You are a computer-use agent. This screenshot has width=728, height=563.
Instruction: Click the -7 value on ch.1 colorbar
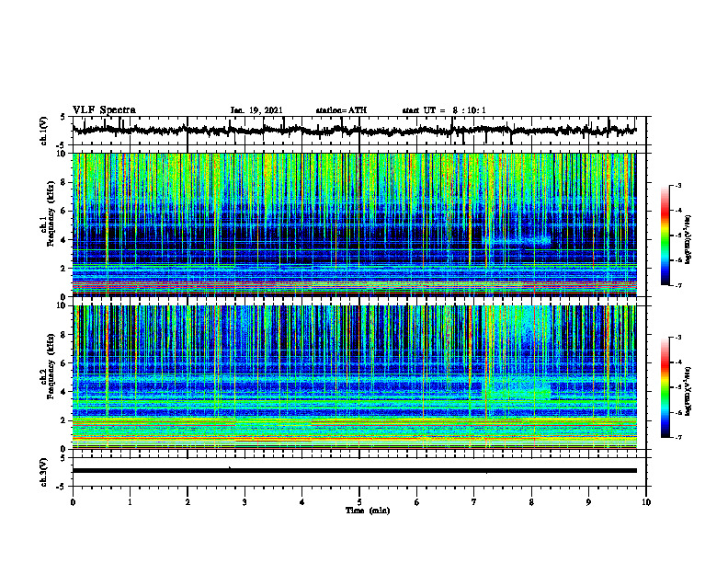[x=678, y=285]
